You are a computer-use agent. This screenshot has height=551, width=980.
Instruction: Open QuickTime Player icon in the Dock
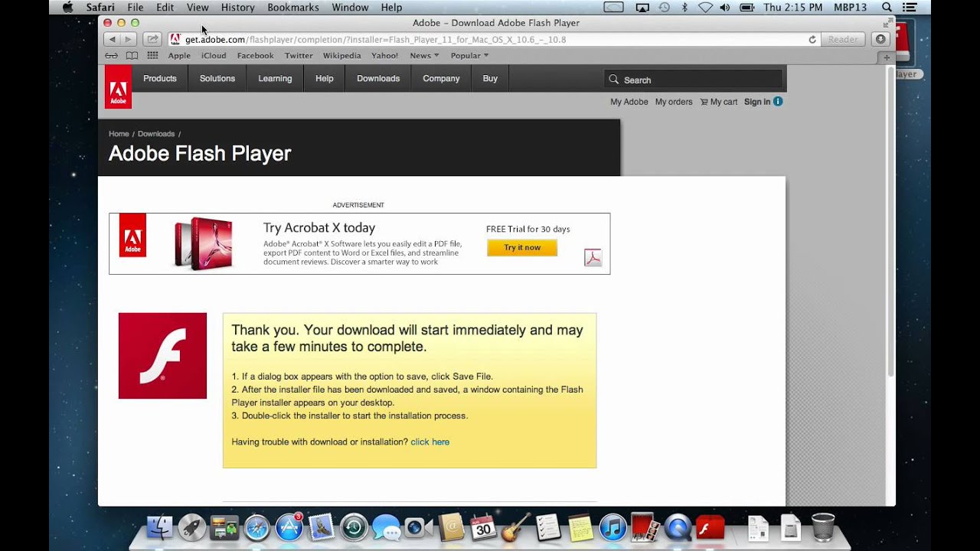point(678,527)
